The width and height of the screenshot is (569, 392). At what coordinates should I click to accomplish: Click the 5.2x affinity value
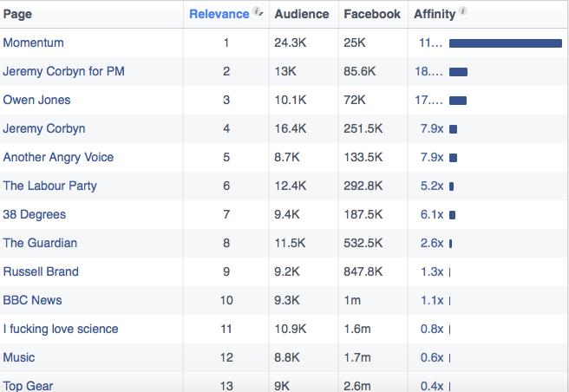coord(432,186)
